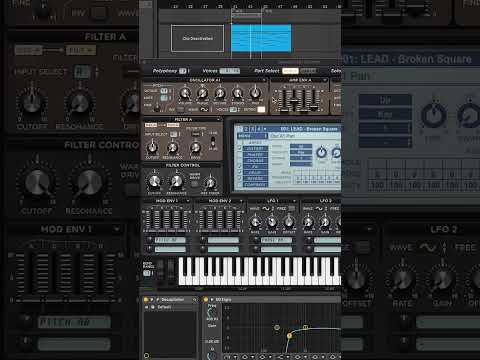Adjust the Oscillator A1 Volume knob

pyautogui.click(x=185, y=94)
